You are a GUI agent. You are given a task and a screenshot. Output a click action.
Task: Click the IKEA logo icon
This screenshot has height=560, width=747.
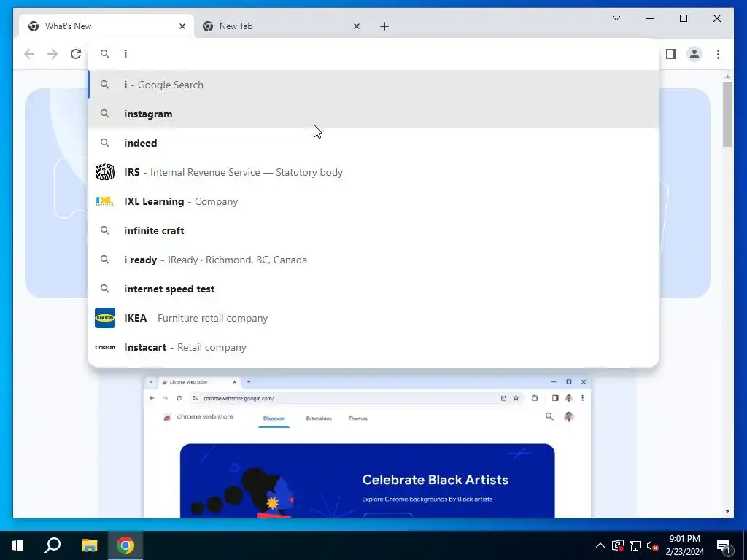pyautogui.click(x=105, y=318)
